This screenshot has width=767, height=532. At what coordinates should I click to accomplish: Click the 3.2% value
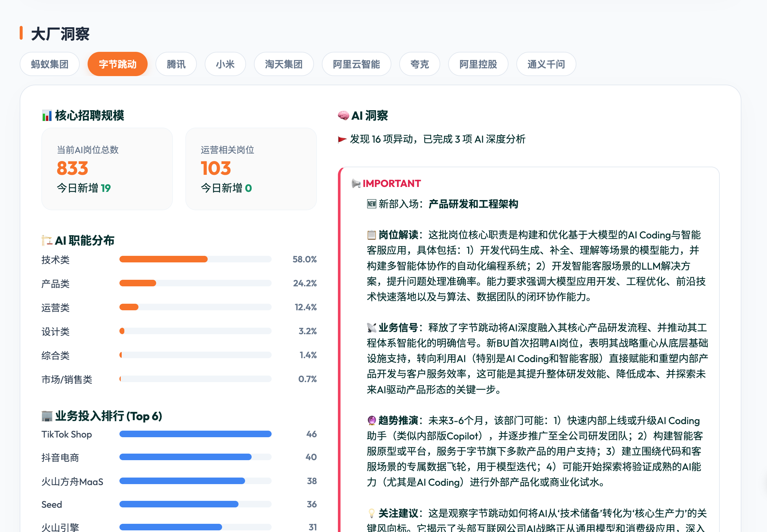[x=308, y=331]
